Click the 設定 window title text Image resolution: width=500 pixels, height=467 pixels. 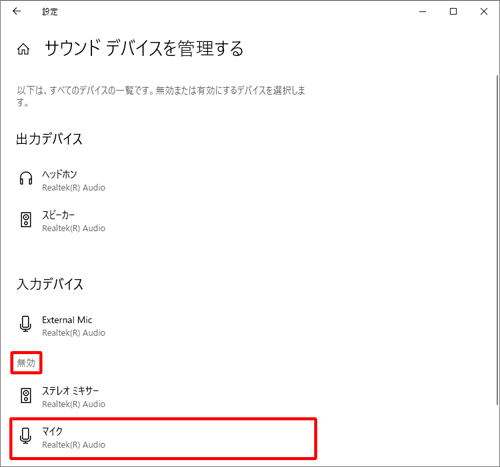(50, 12)
